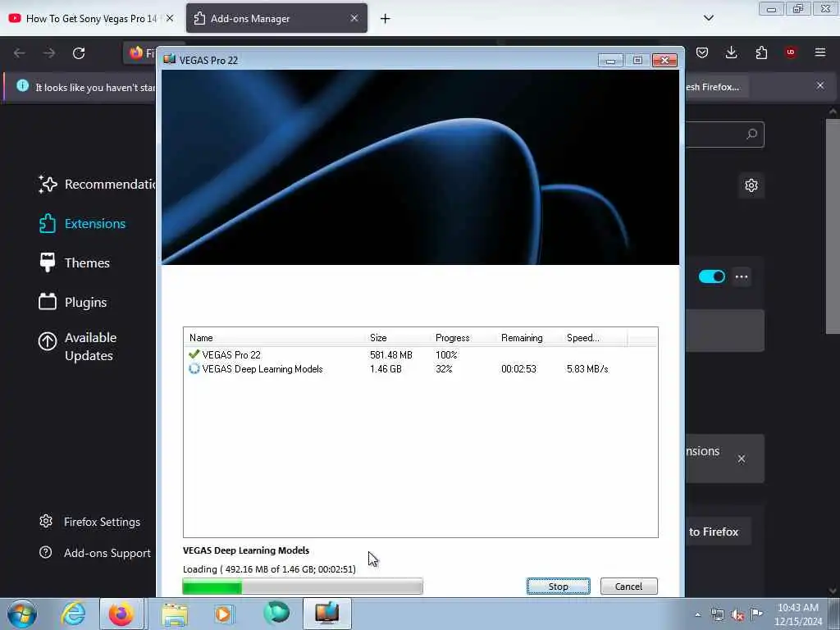Cancel the VEGAS Pro 22 installation
This screenshot has width=840, height=630.
(x=628, y=586)
